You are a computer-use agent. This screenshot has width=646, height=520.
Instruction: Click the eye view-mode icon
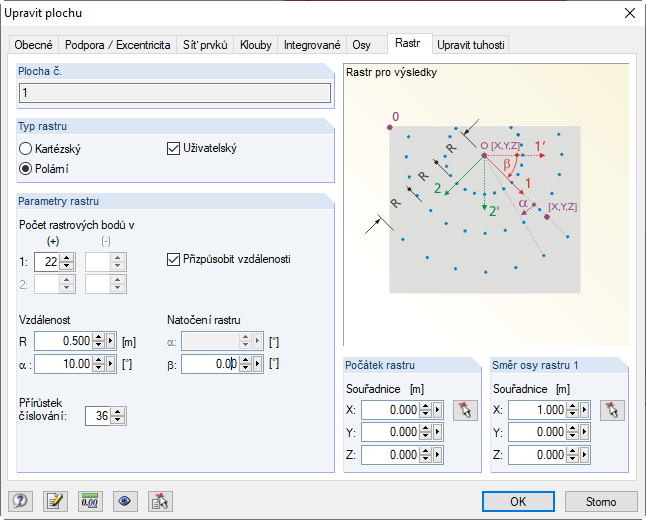click(x=125, y=501)
